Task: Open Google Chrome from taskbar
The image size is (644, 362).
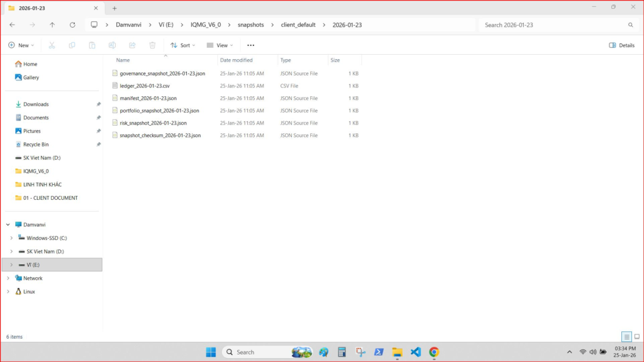Action: point(434,352)
